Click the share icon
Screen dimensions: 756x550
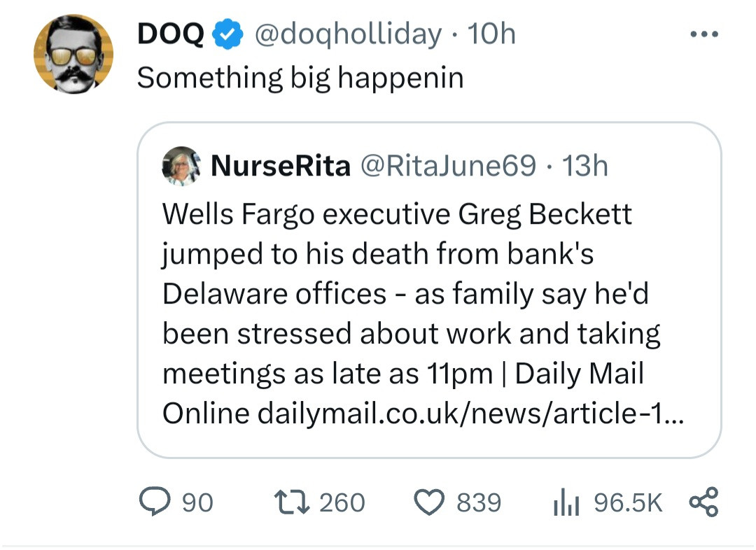pyautogui.click(x=703, y=502)
